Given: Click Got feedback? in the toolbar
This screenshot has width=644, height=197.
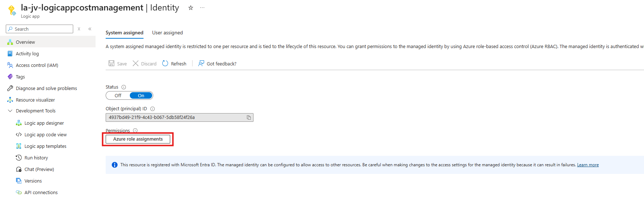Looking at the screenshot, I should tap(217, 64).
